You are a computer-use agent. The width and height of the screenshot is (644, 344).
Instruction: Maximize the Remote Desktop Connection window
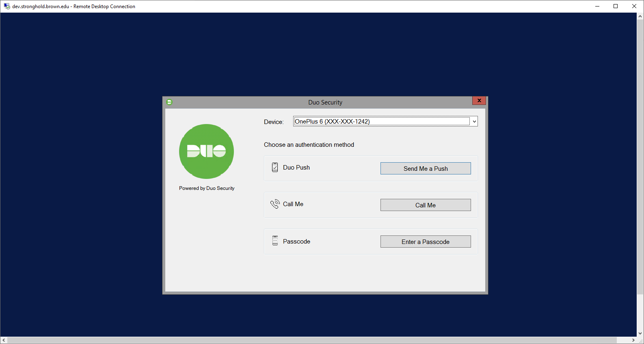point(616,6)
